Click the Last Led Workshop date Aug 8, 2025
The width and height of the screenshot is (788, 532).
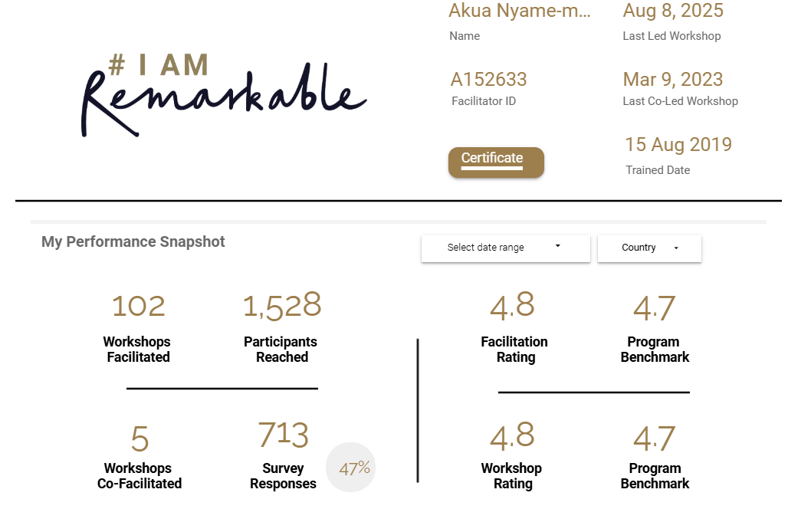tap(673, 11)
